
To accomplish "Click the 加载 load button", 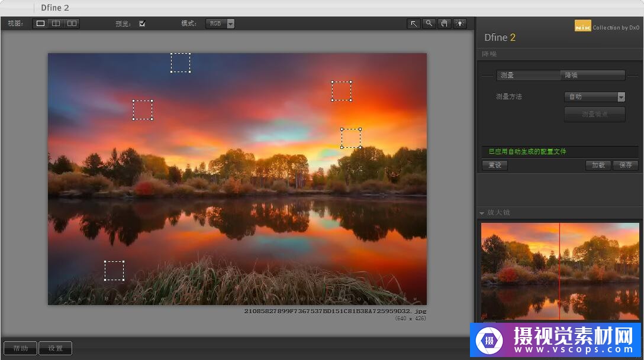I will [x=598, y=166].
